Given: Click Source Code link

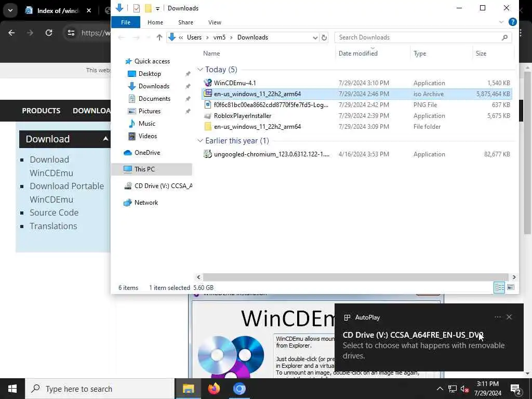Looking at the screenshot, I should [x=54, y=212].
